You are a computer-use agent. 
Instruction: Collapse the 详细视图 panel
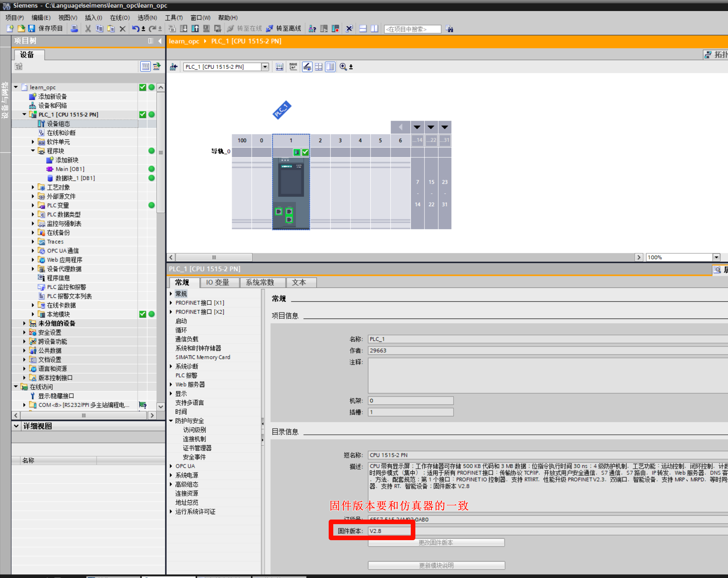pyautogui.click(x=16, y=426)
